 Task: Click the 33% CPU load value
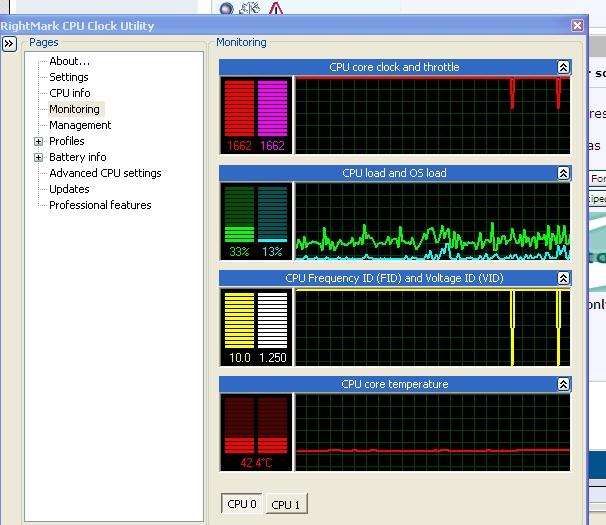point(239,252)
